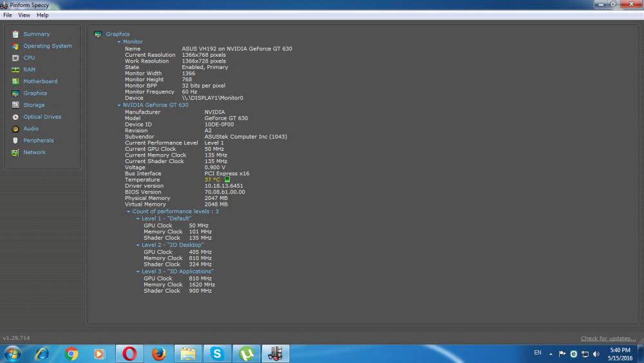Select the CPU chip icon
Screen dimensions: 644x363
click(15, 58)
